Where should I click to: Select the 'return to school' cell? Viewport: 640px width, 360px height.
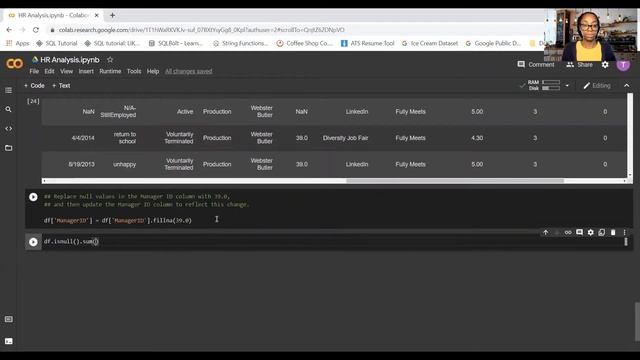pos(125,138)
